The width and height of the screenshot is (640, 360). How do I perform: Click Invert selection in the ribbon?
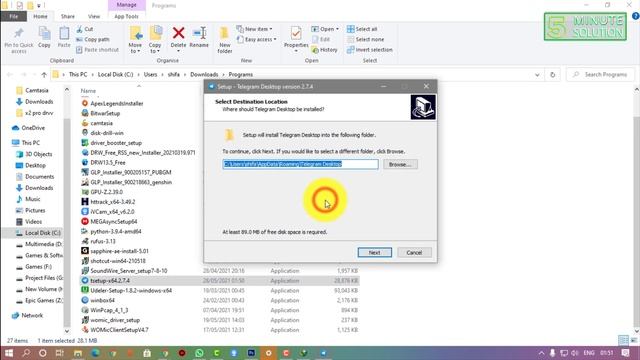tap(370, 50)
